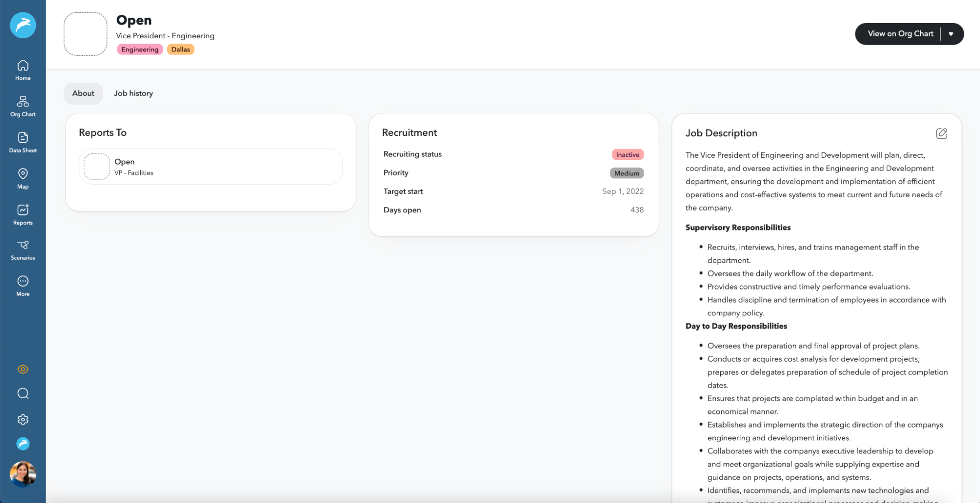The width and height of the screenshot is (980, 503).
Task: Open the Org Chart view
Action: point(23,105)
